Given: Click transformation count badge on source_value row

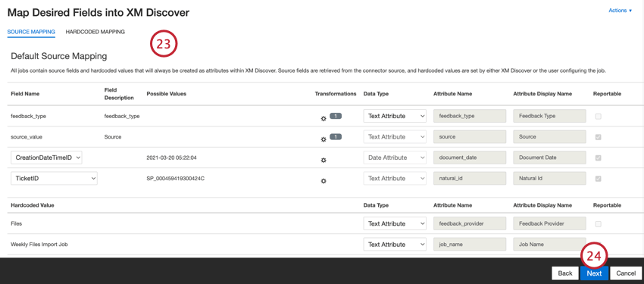Looking at the screenshot, I should point(336,136).
